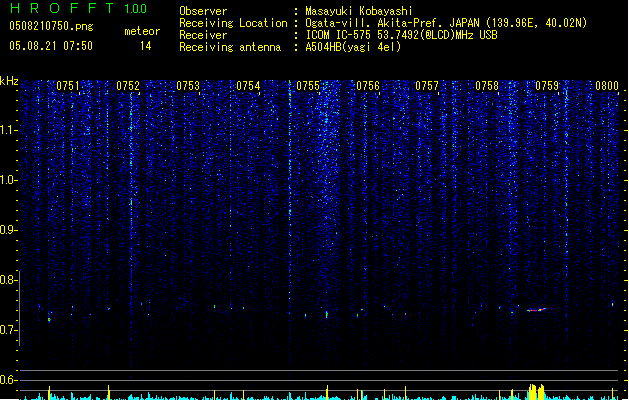The height and width of the screenshot is (400, 629).
Task: Click the 0.6 kHz frequency label
Action: coord(8,380)
